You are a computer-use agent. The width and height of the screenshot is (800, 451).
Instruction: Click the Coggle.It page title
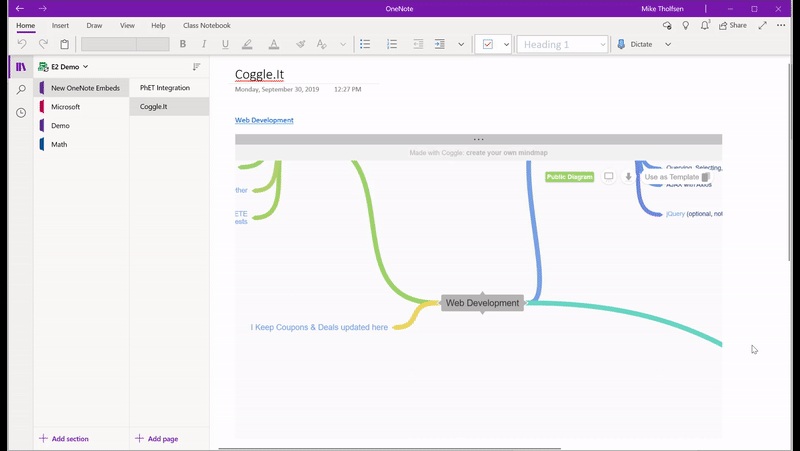tap(259, 74)
